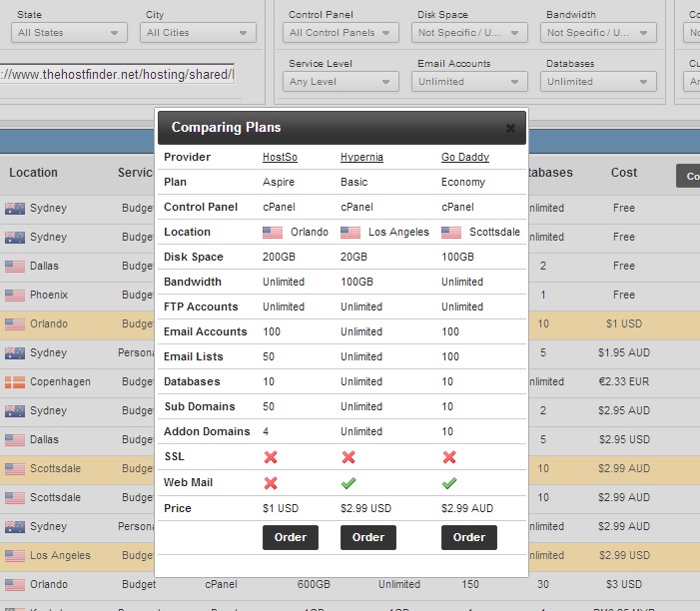Expand the Bandwidth dropdown
This screenshot has height=611, width=700.
point(598,33)
